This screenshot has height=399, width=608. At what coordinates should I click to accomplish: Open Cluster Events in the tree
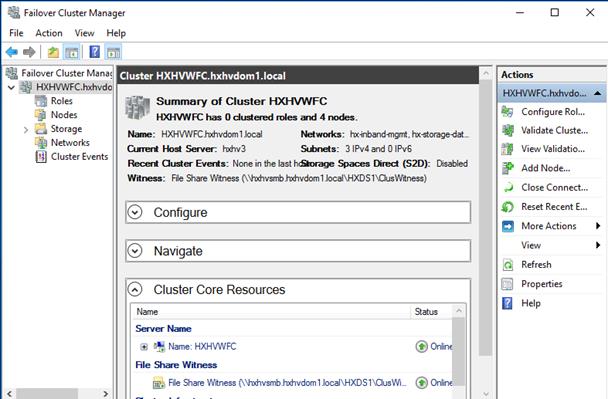coord(79,157)
